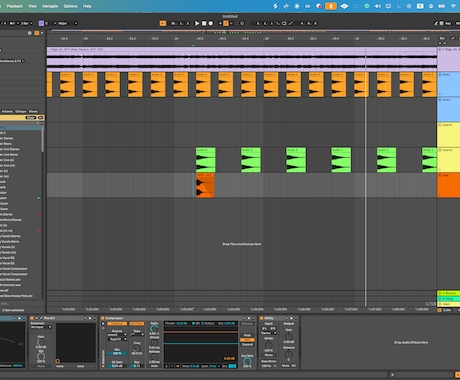460x380 pixels.
Task: Click the Utility Bass Mono button
Action: tap(268, 361)
